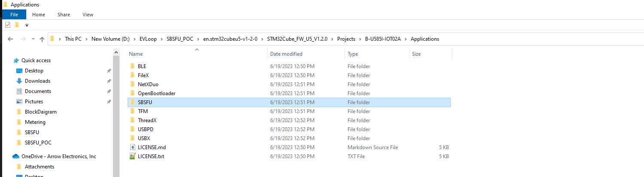
Task: Select the TFM folder in file list
Action: tap(143, 111)
